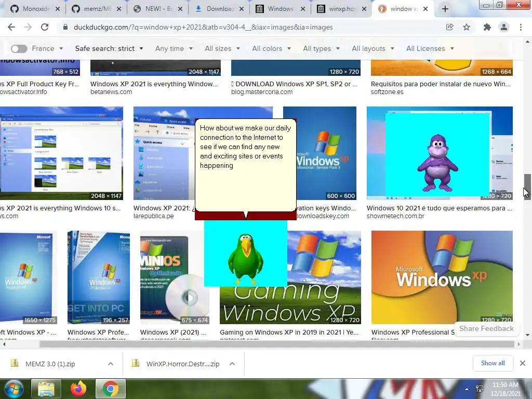532x399 pixels.
Task: Open the blog.mastercorla.com download result
Action: tap(294, 84)
